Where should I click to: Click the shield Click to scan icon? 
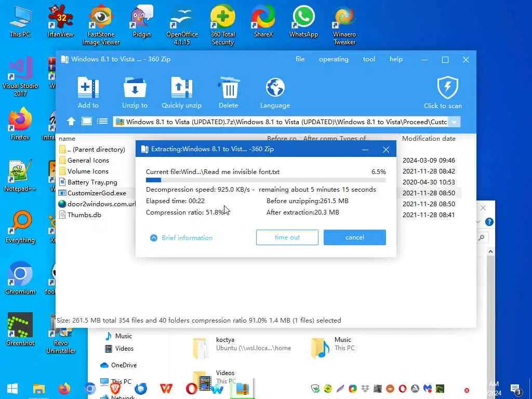coord(447,87)
